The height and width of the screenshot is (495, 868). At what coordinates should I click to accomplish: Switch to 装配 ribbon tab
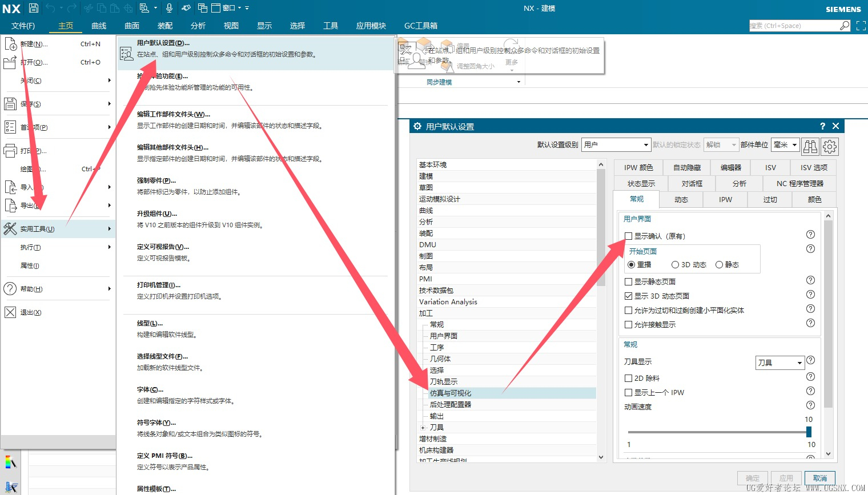165,26
